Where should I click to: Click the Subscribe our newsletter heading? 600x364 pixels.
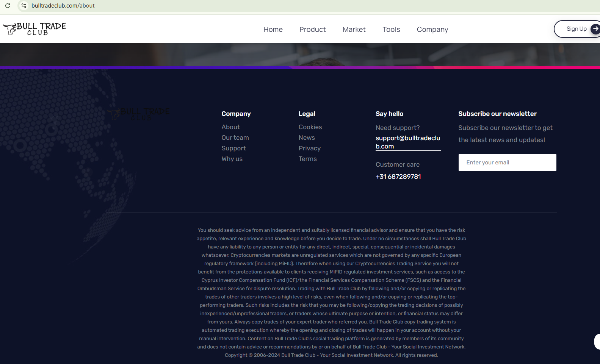(497, 114)
